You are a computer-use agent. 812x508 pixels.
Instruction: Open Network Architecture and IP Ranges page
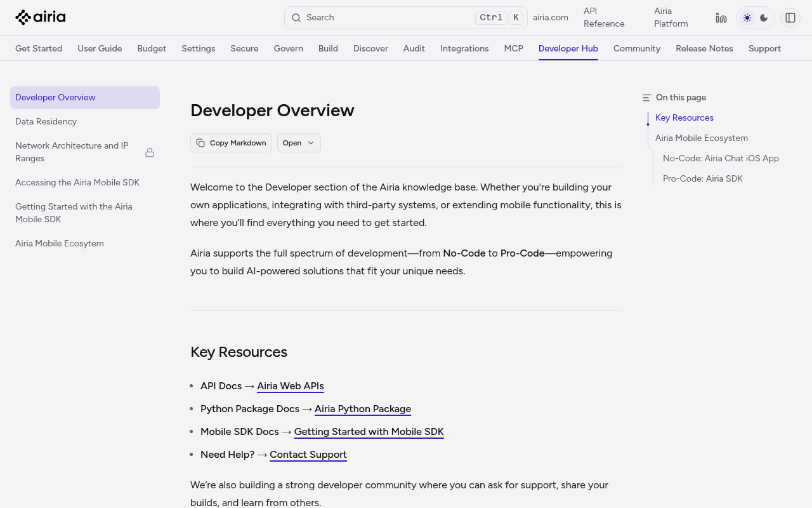tap(85, 152)
